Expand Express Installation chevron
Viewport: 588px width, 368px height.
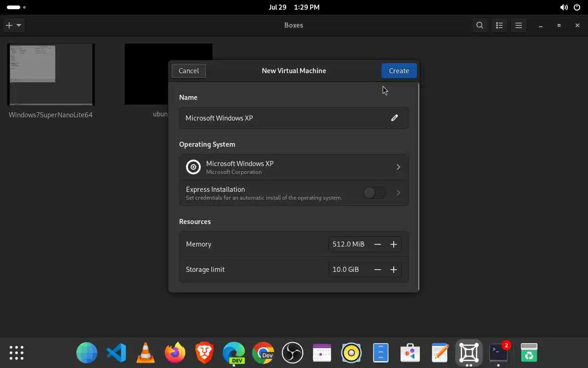point(398,193)
